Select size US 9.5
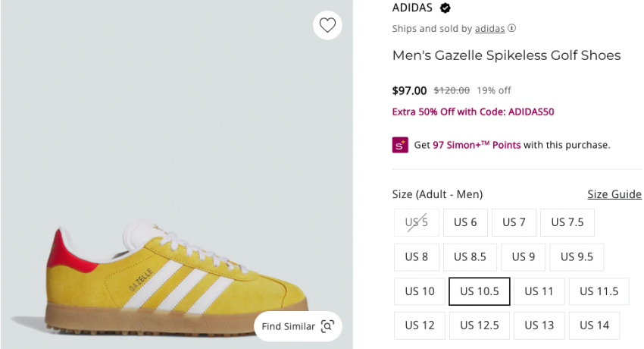This screenshot has height=349, width=644. pos(577,256)
